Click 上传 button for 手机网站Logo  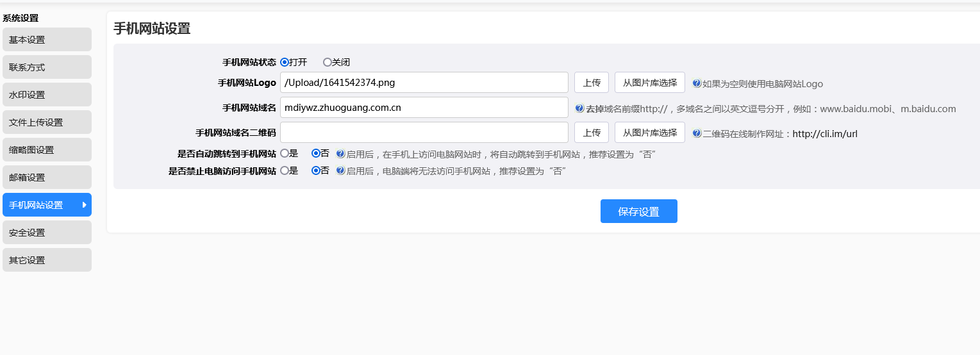coord(592,82)
